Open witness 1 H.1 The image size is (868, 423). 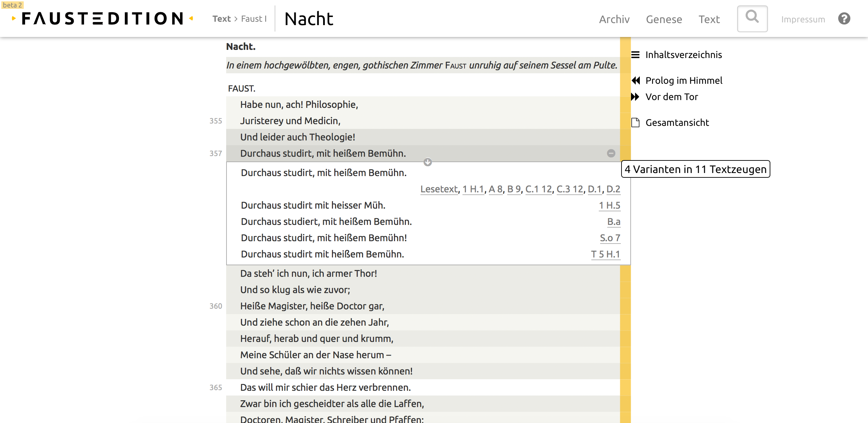click(473, 189)
